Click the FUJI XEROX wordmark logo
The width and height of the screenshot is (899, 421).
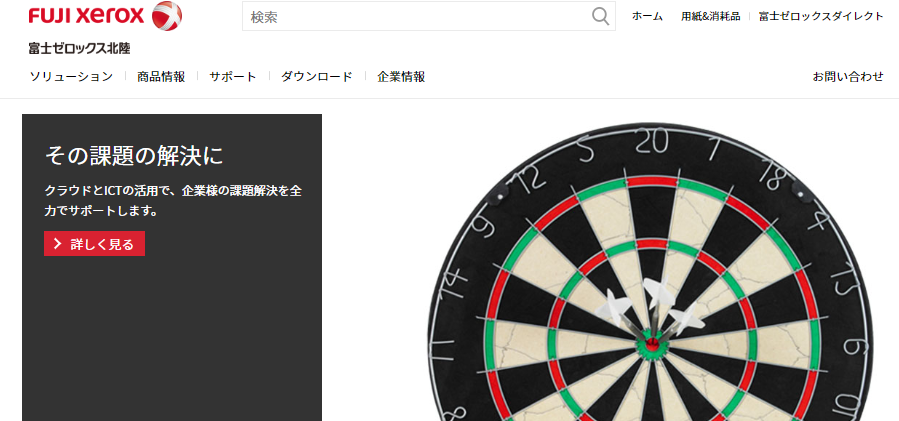click(87, 16)
